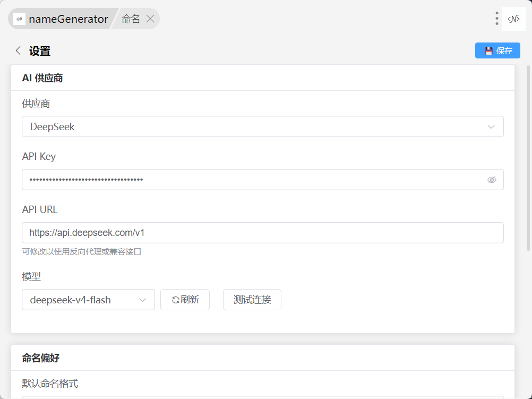Viewport: 532px width, 399px height.
Task: Click the API Key label
Action: [x=39, y=157]
